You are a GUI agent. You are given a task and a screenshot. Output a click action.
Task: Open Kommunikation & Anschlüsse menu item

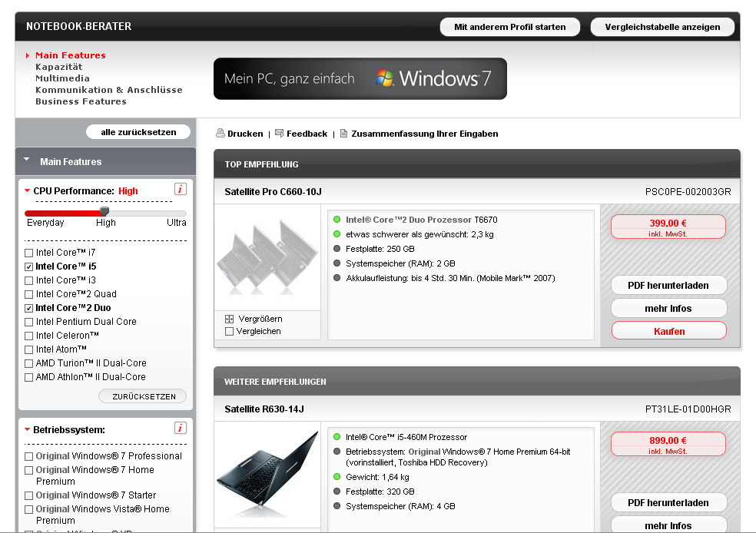pyautogui.click(x=108, y=90)
